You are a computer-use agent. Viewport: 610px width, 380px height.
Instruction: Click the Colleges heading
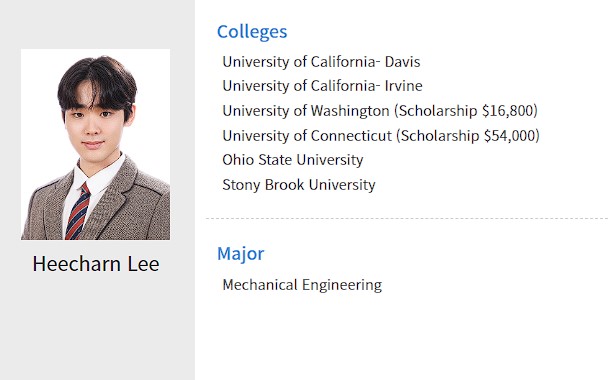point(252,32)
